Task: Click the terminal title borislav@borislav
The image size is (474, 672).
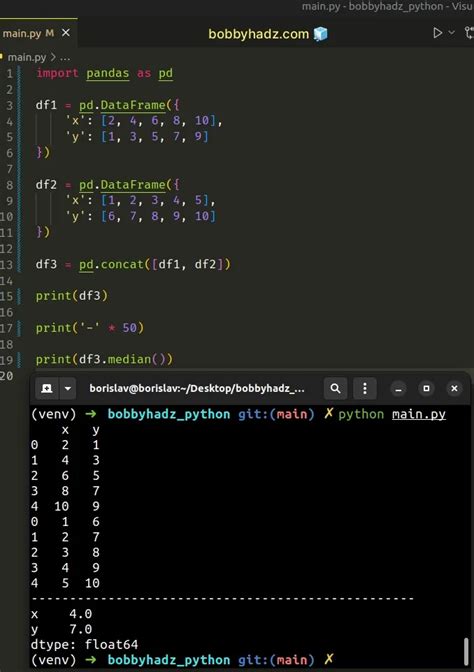Action: [197, 388]
